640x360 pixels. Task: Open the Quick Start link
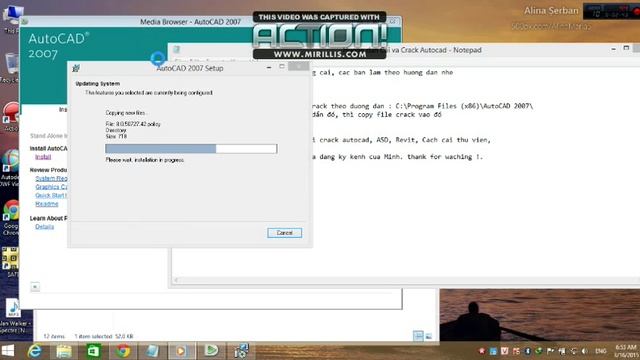click(51, 196)
